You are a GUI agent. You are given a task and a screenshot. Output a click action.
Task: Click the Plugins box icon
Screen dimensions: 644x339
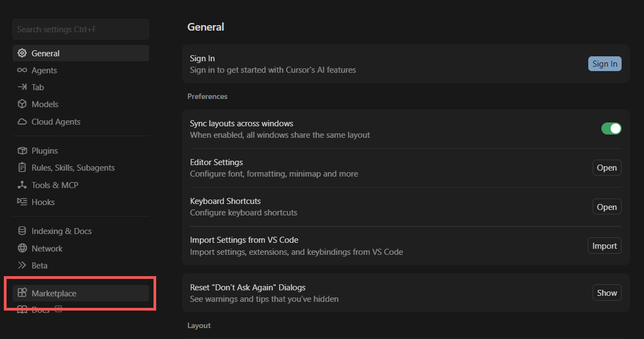[22, 151]
